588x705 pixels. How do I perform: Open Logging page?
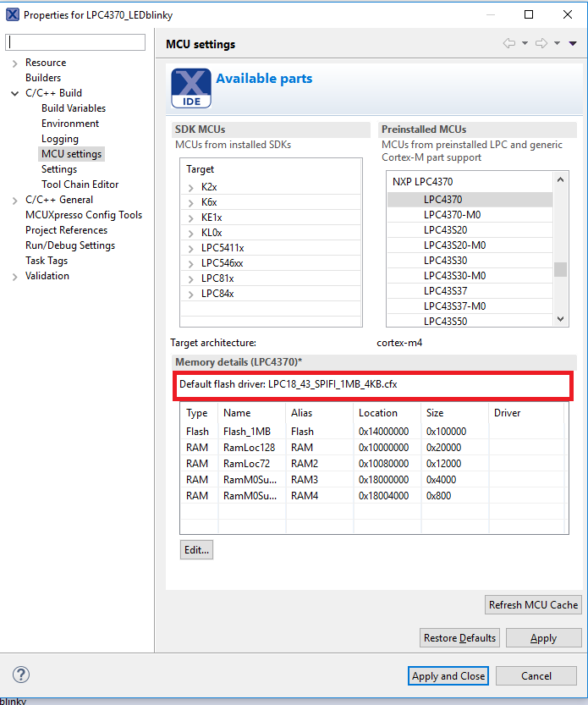click(60, 139)
